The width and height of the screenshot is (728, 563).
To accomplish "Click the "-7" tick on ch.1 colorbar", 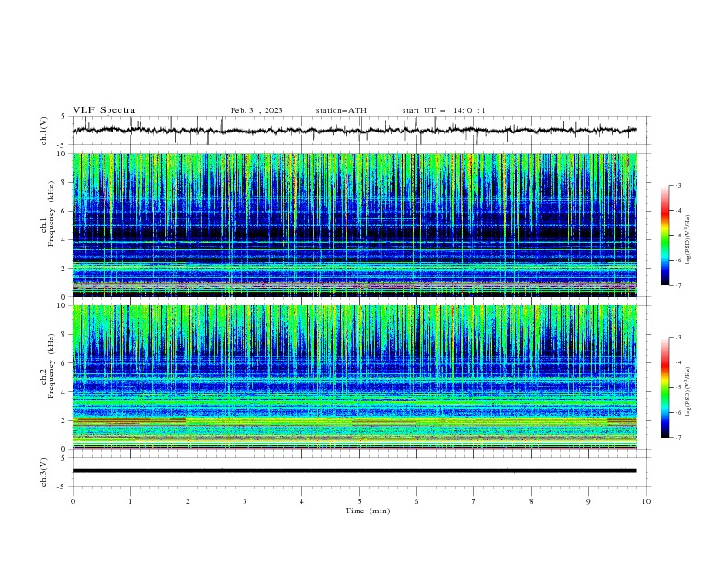I will click(677, 286).
